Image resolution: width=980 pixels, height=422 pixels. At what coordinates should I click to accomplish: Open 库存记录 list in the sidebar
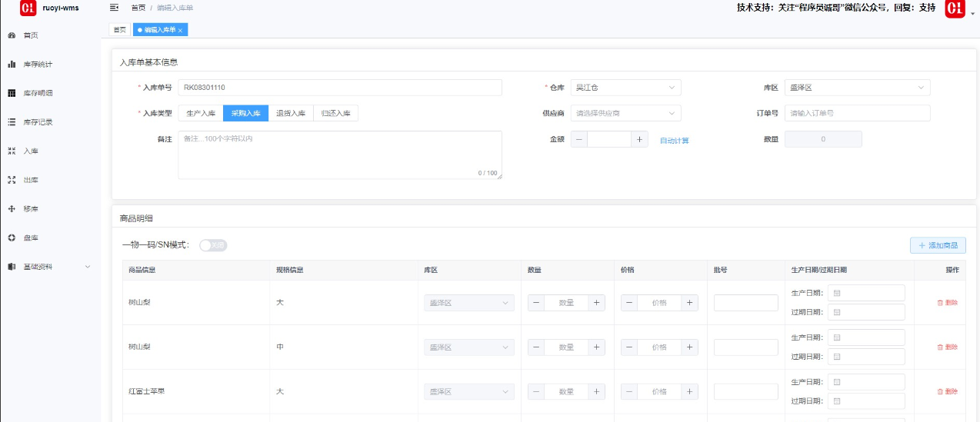pyautogui.click(x=38, y=122)
